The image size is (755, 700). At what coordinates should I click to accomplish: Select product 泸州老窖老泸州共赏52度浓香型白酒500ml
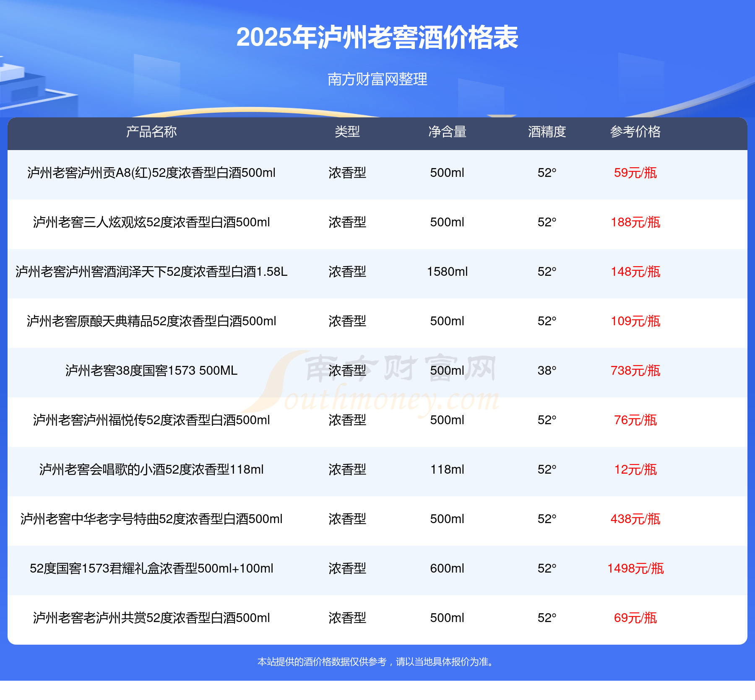(x=151, y=618)
